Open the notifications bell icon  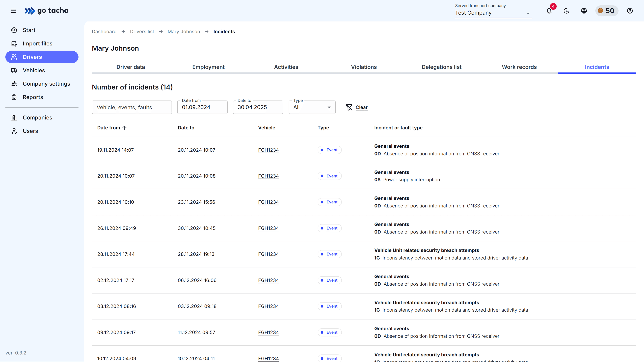(549, 11)
